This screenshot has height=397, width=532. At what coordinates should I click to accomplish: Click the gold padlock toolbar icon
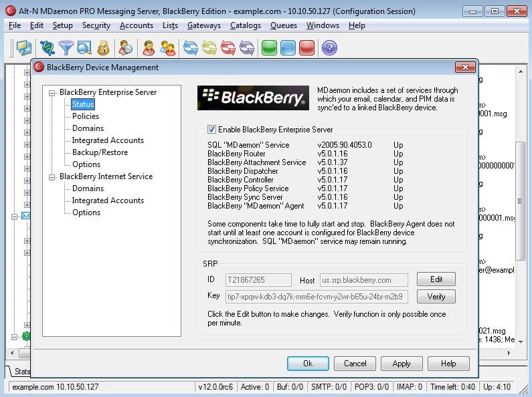click(103, 47)
